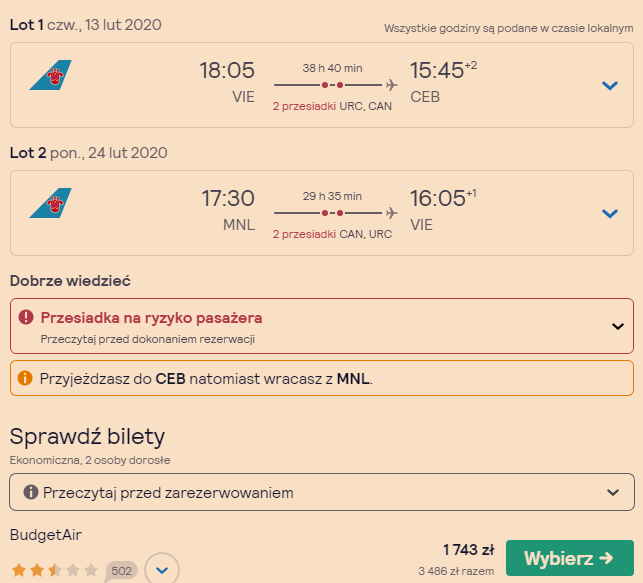
Task: Open the 502 reviews comment bubble
Action: [x=121, y=571]
